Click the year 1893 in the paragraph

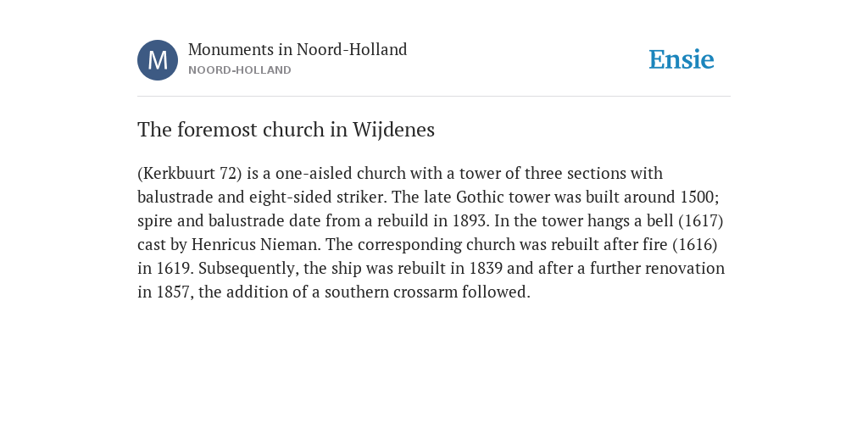click(x=469, y=221)
